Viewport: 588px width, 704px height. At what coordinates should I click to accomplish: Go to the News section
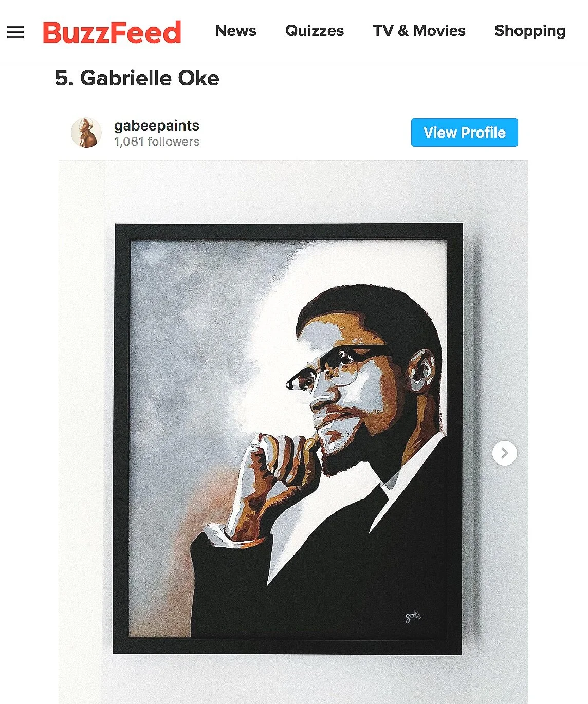235,31
